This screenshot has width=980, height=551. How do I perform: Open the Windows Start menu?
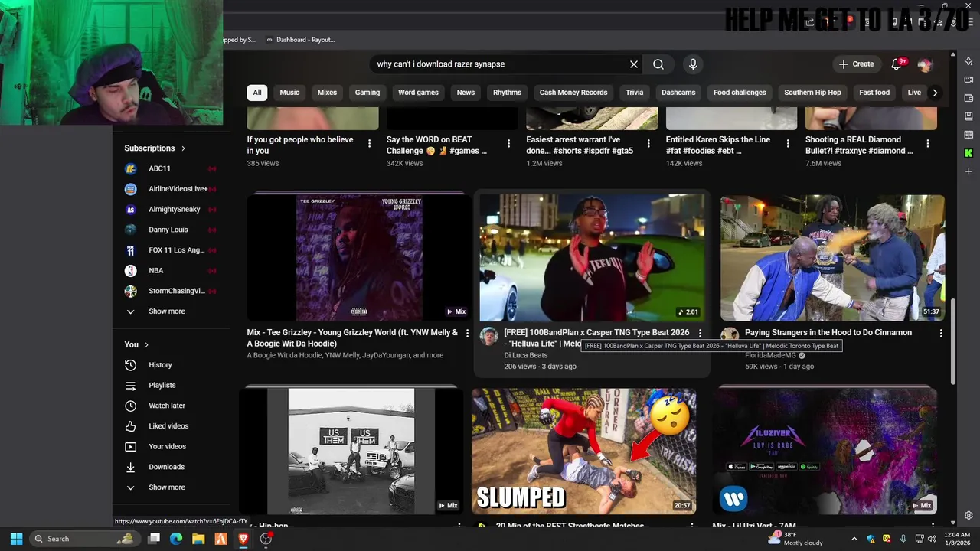(x=16, y=539)
